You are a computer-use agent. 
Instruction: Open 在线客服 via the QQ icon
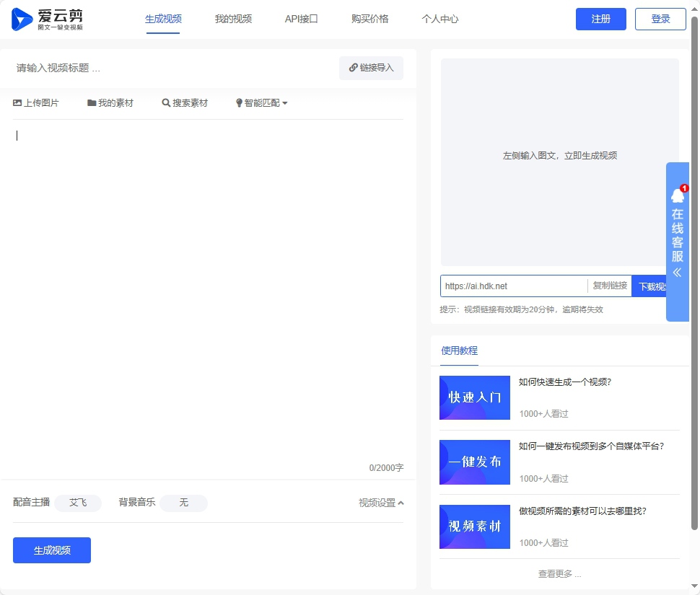tap(677, 194)
